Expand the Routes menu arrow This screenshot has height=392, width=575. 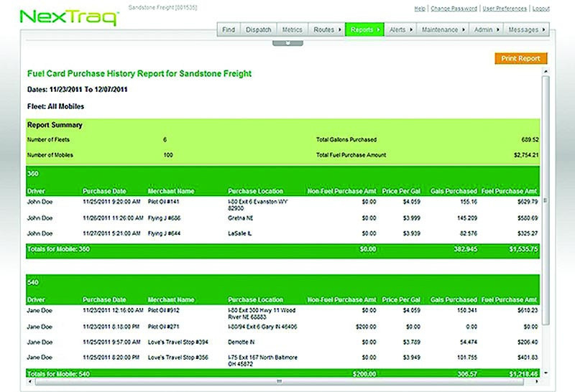pyautogui.click(x=339, y=30)
